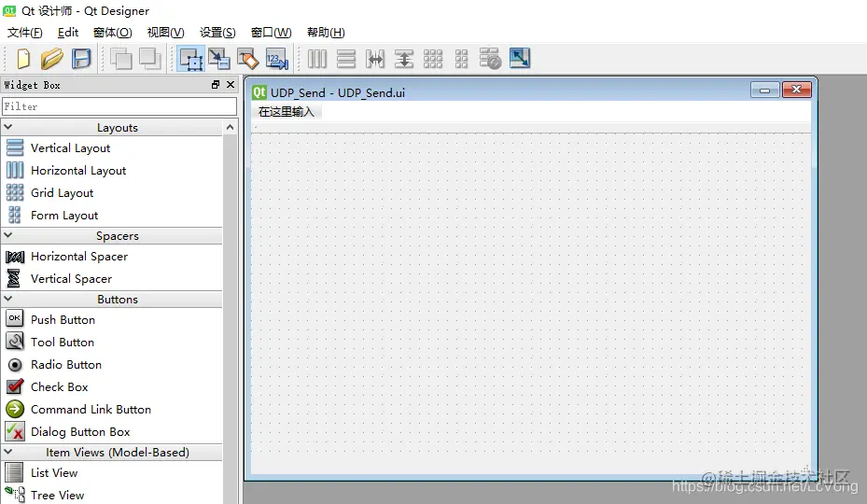Click the Bring to Front toolbar icon
The image size is (867, 504).
150,58
